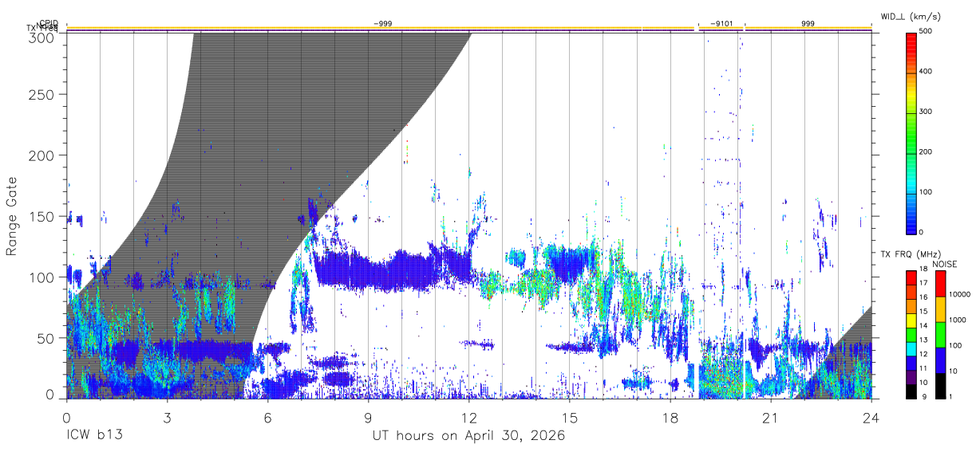Screen dimensions: 980x452
Task: Click the 300 tick on the WID colorbar
Action: point(926,112)
